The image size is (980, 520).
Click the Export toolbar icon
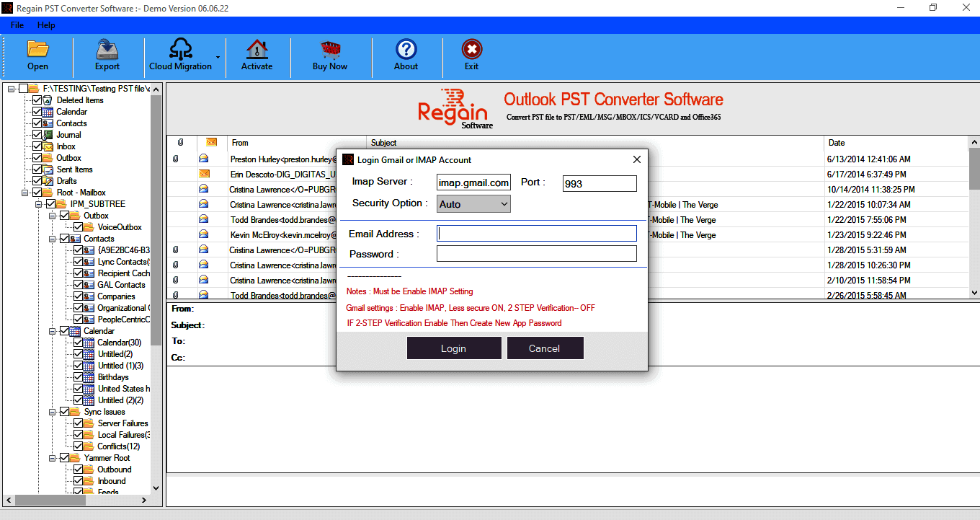coord(107,49)
